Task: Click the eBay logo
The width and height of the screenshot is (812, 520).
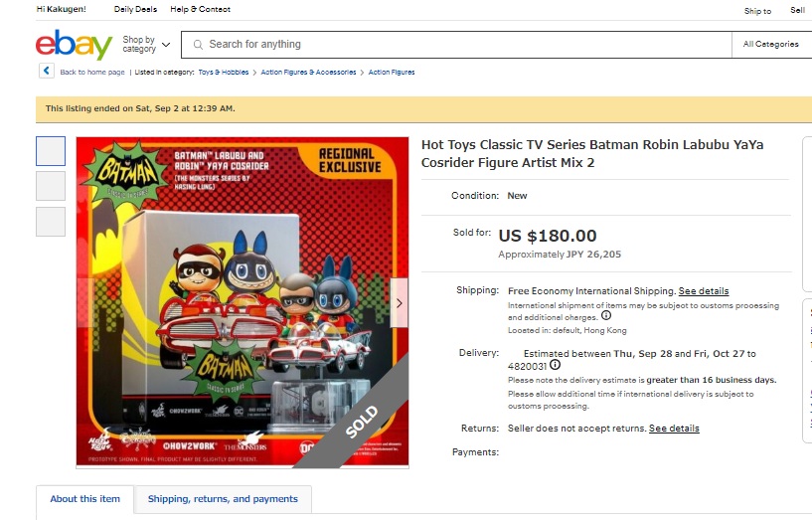Action: pos(75,45)
